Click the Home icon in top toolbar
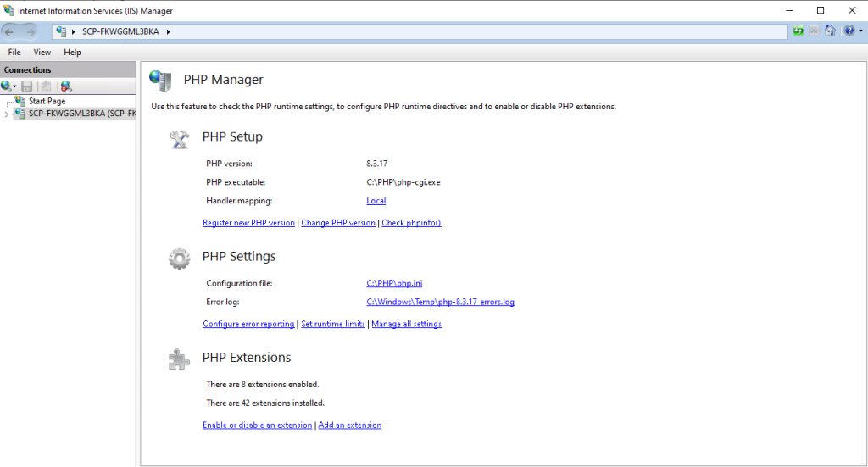The height and width of the screenshot is (467, 868). click(830, 31)
